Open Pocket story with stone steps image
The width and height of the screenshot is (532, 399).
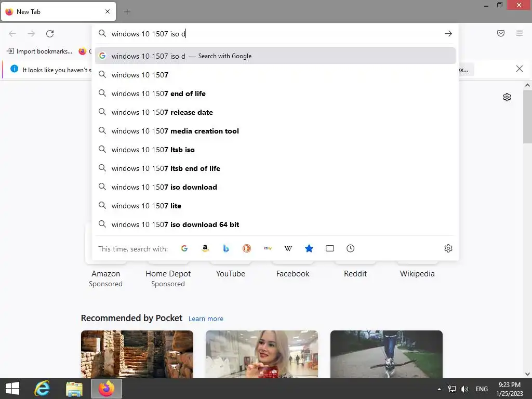[x=137, y=354]
